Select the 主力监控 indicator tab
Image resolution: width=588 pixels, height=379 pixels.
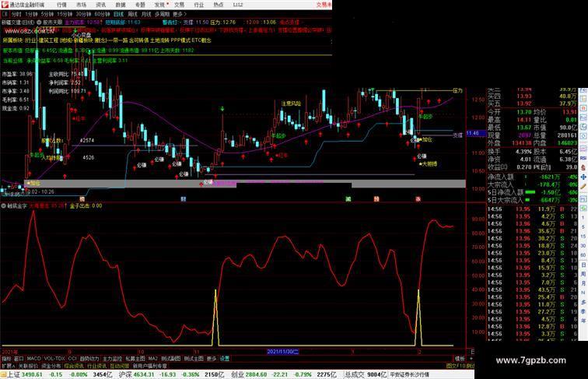(113, 359)
